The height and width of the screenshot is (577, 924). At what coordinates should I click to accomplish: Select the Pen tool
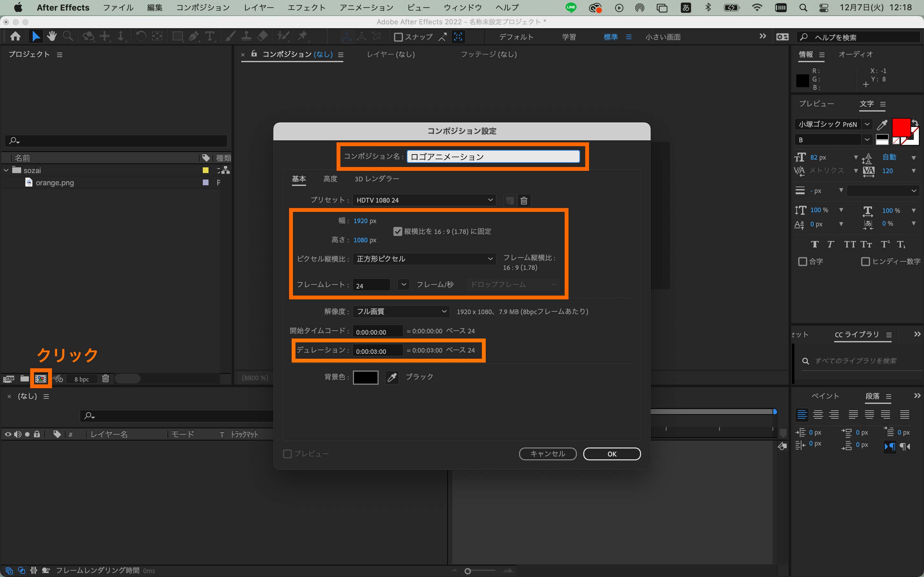(x=193, y=37)
